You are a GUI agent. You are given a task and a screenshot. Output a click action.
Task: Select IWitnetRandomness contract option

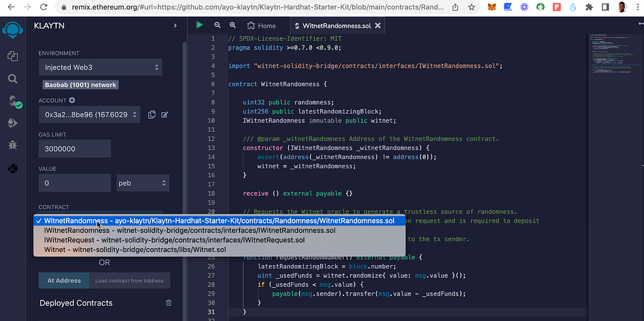(219, 231)
